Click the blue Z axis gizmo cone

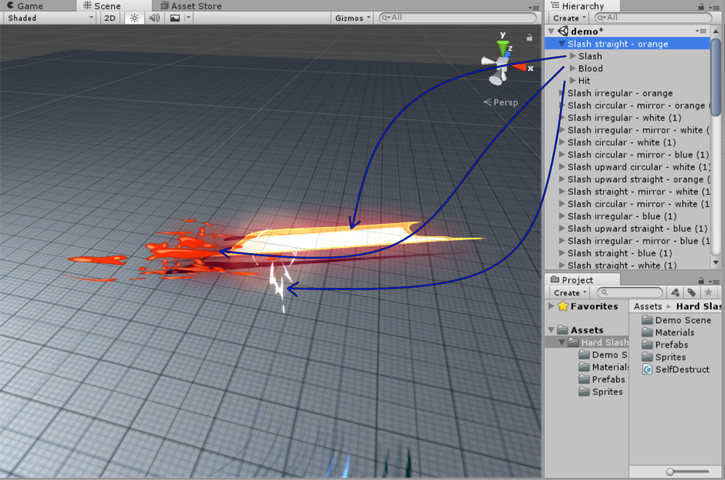508,54
